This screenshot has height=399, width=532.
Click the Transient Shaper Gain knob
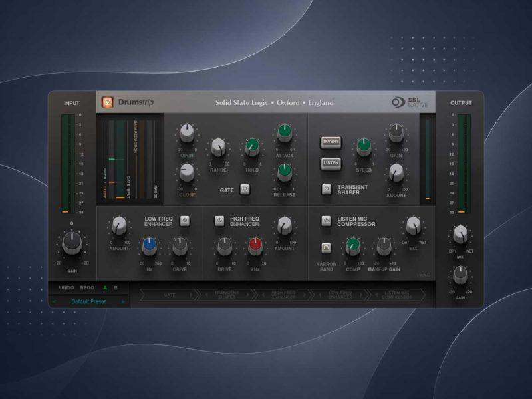tap(396, 132)
